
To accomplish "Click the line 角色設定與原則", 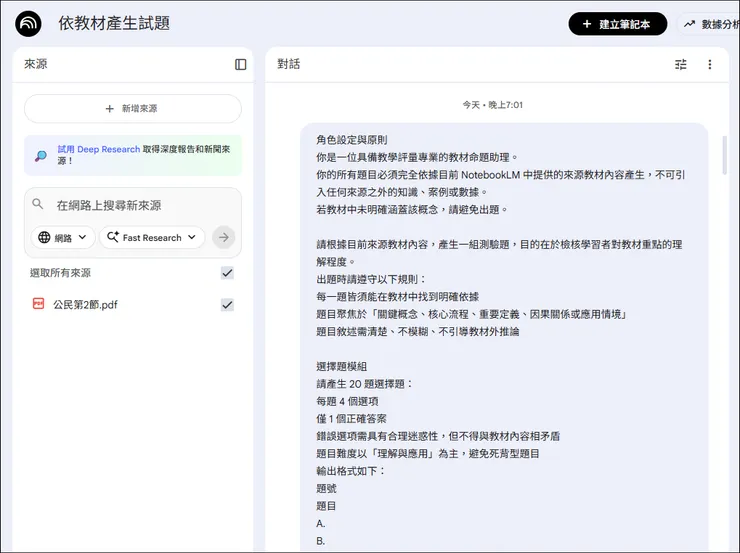I will (352, 140).
